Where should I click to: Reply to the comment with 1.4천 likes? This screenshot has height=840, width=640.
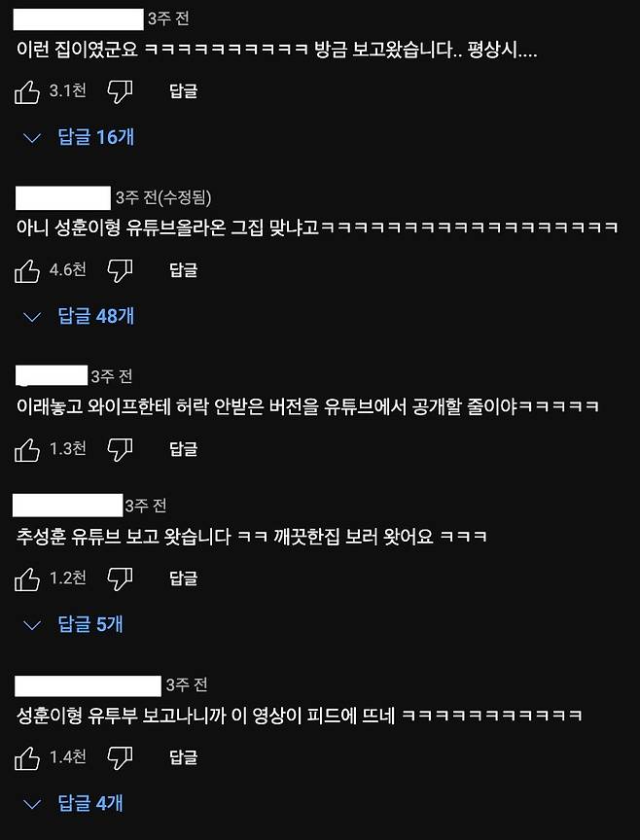[183, 757]
